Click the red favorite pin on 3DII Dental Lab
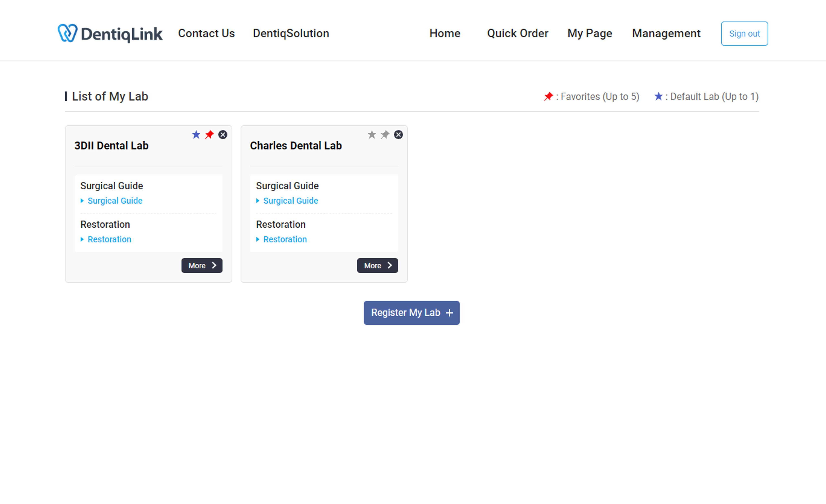Screen dimensions: 826x504 point(209,135)
